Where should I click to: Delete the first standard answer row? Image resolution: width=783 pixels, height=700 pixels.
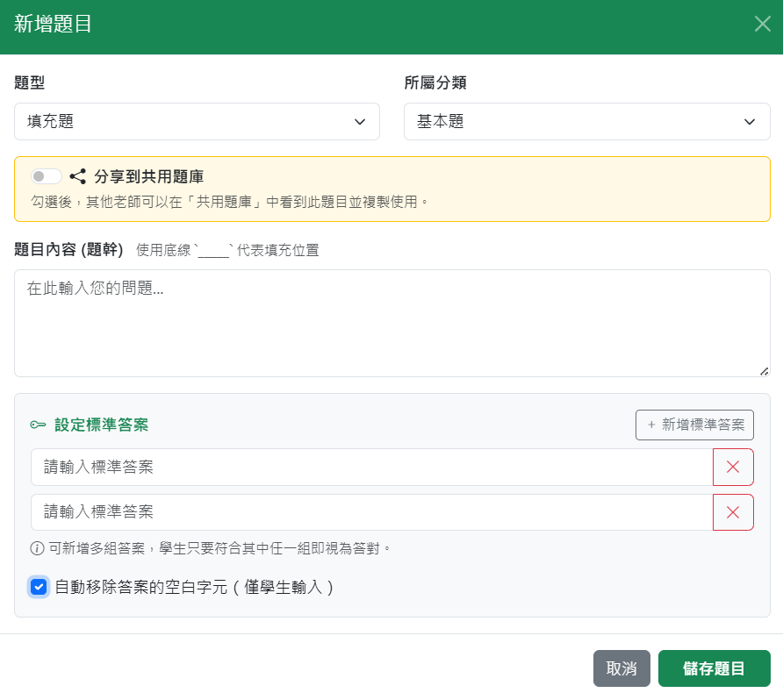click(733, 468)
